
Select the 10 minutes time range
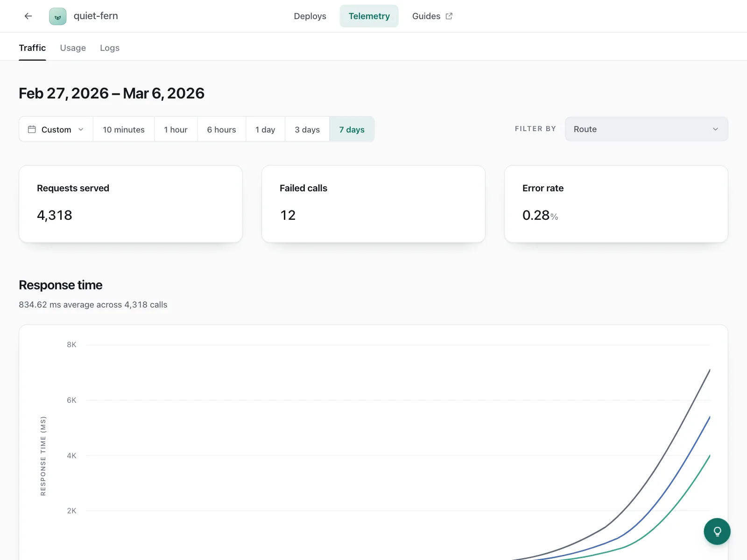pyautogui.click(x=124, y=129)
